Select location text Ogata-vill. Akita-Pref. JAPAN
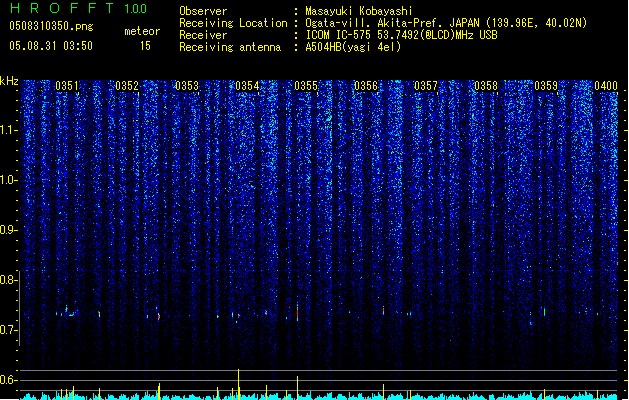This screenshot has height=400, width=629. click(x=392, y=23)
